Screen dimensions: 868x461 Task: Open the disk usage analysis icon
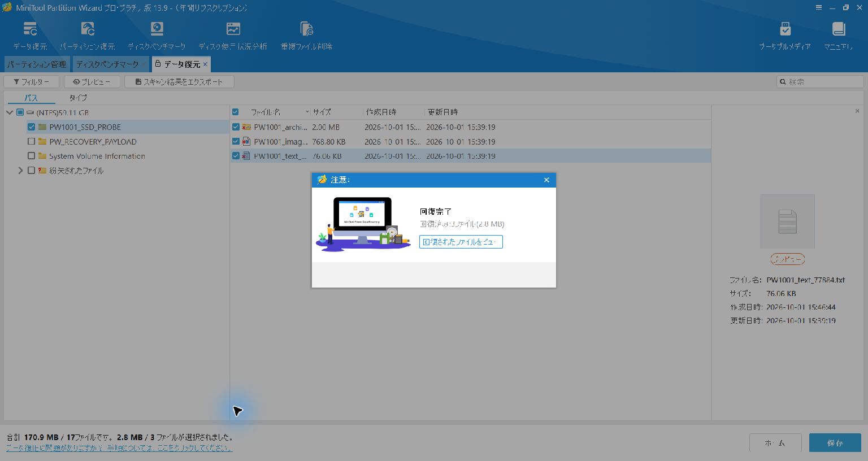coord(233,29)
